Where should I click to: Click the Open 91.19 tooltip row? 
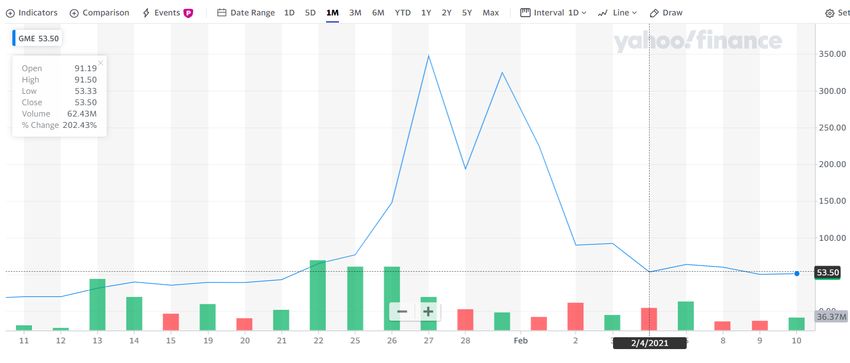coord(59,68)
